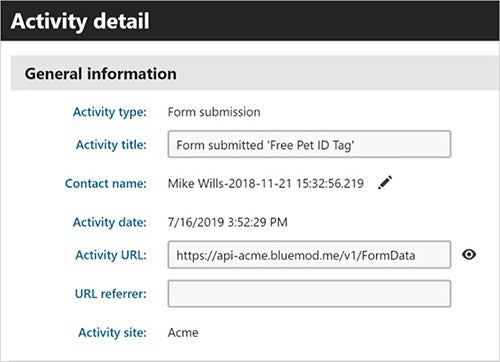500x362 pixels.
Task: Click the 'Acme' activity site value
Action: click(x=183, y=333)
